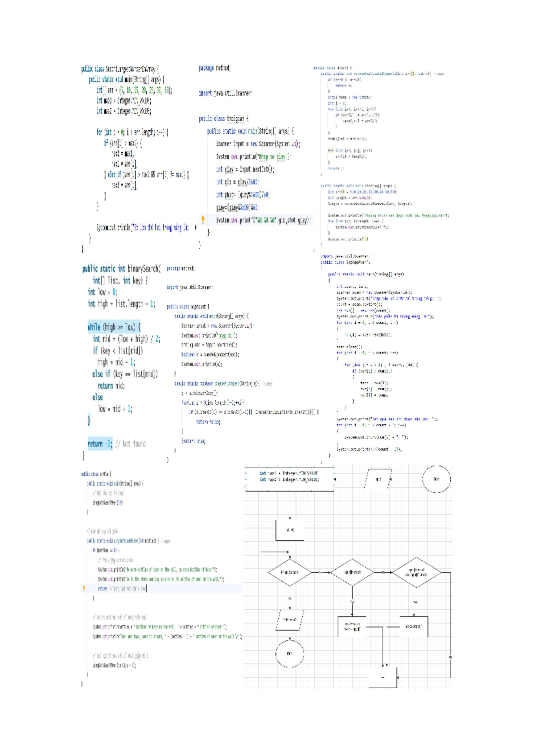Viewport: 535px width, 756px height.
Task: Click the highlighted while (high >= low) line
Action: [x=114, y=327]
